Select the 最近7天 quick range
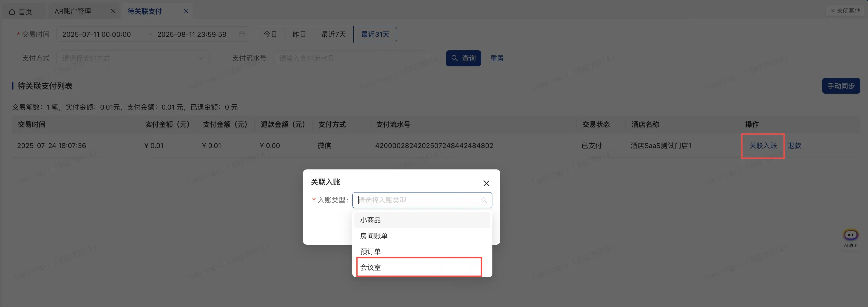Screen dimensions: 868x307 pyautogui.click(x=334, y=34)
